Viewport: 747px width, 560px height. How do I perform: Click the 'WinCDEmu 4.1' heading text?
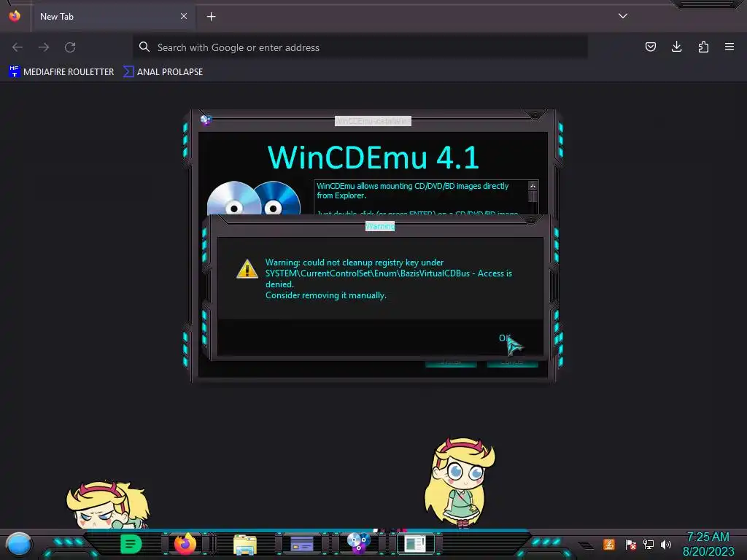[x=373, y=157]
